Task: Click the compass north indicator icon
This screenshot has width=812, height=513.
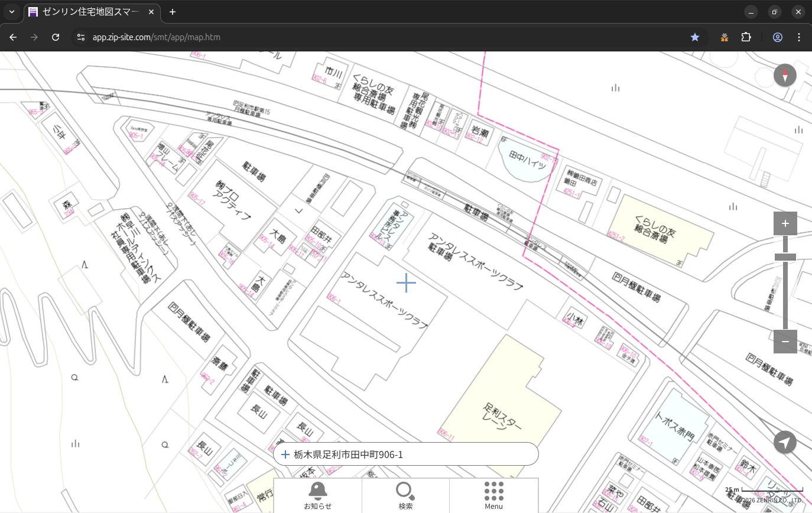Action: 785,76
